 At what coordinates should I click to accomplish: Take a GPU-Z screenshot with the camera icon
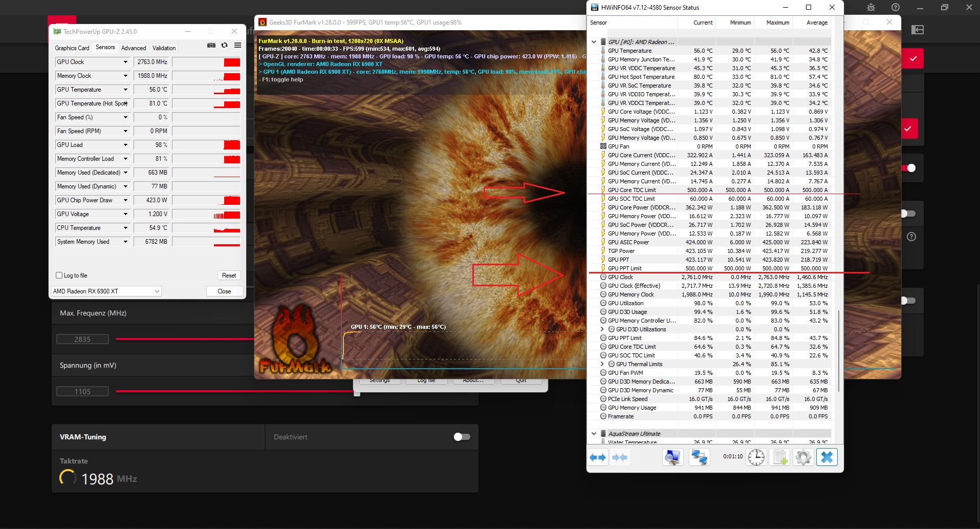click(211, 45)
